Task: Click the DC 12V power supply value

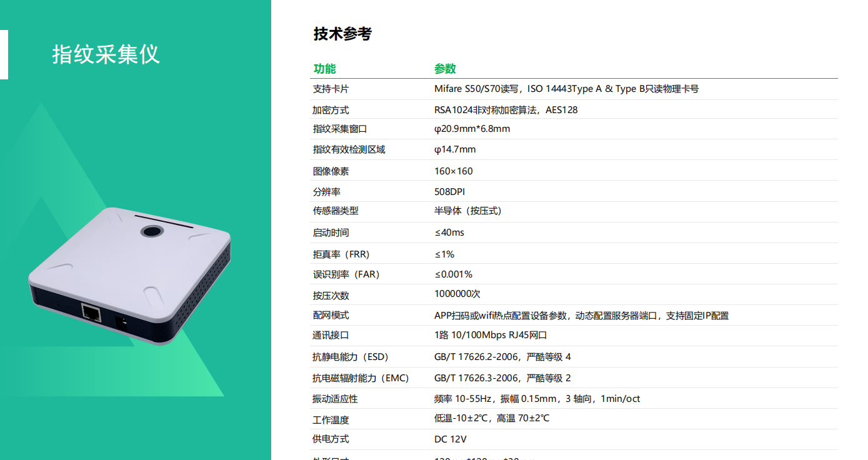Action: pyautogui.click(x=450, y=439)
